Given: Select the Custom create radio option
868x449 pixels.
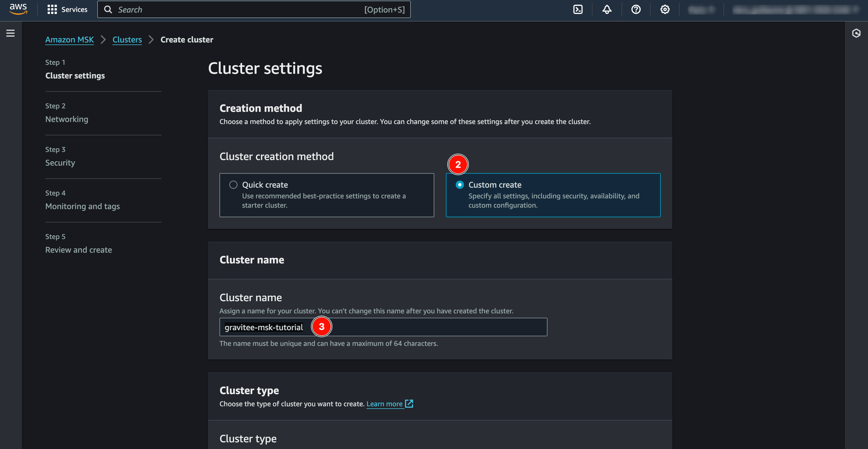Looking at the screenshot, I should point(460,185).
